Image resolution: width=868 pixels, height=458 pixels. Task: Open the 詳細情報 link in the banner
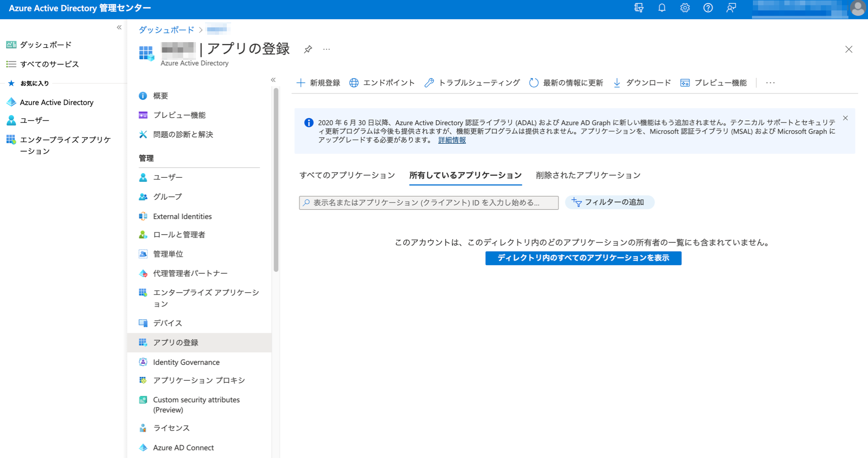pos(452,140)
